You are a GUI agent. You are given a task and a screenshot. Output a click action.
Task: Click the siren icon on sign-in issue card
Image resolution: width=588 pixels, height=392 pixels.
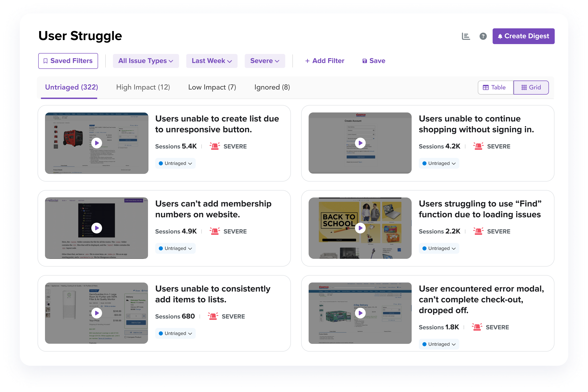pos(478,146)
